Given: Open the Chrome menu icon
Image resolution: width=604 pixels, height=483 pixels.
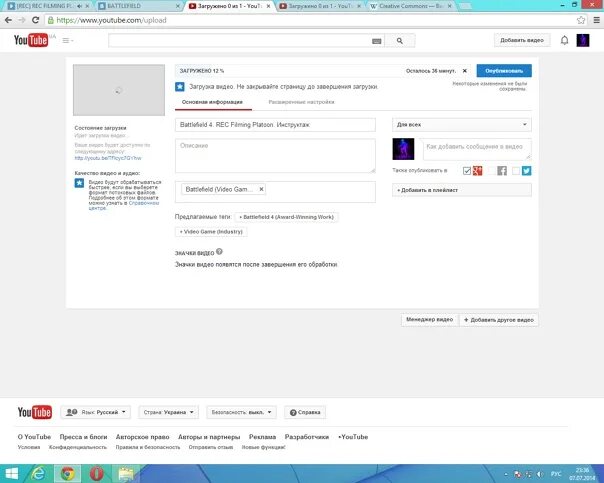Looking at the screenshot, I should click(596, 20).
